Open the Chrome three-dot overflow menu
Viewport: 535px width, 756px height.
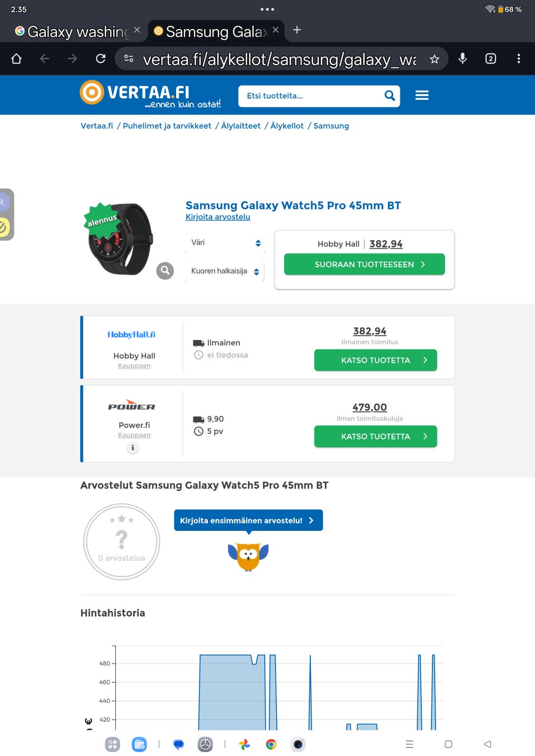[519, 58]
